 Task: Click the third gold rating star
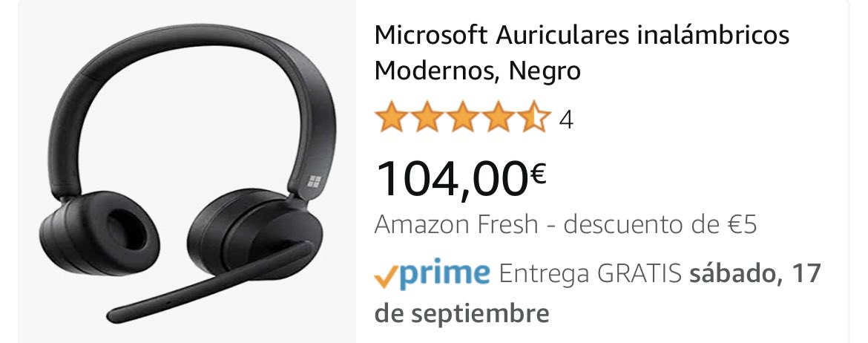pyautogui.click(x=463, y=117)
